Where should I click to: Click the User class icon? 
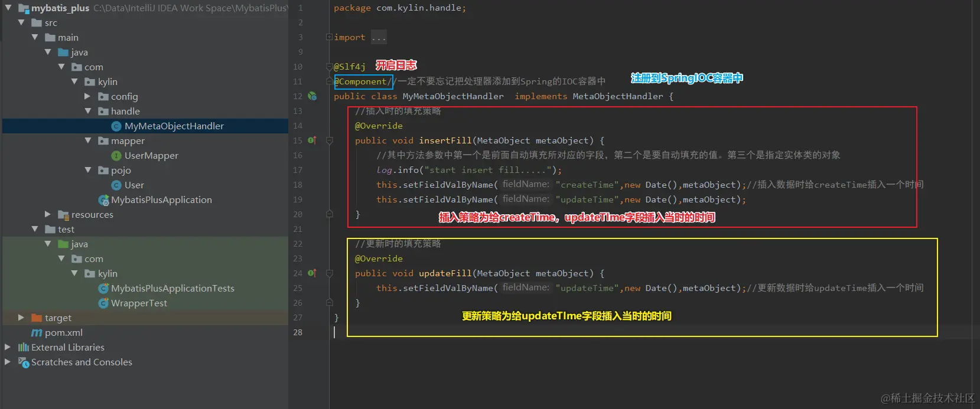click(x=116, y=185)
